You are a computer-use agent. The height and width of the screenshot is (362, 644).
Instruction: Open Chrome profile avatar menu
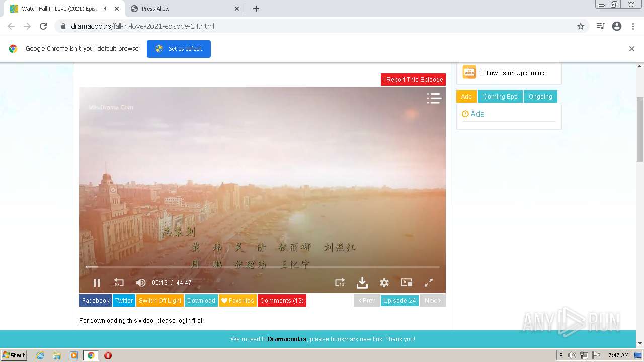617,26
